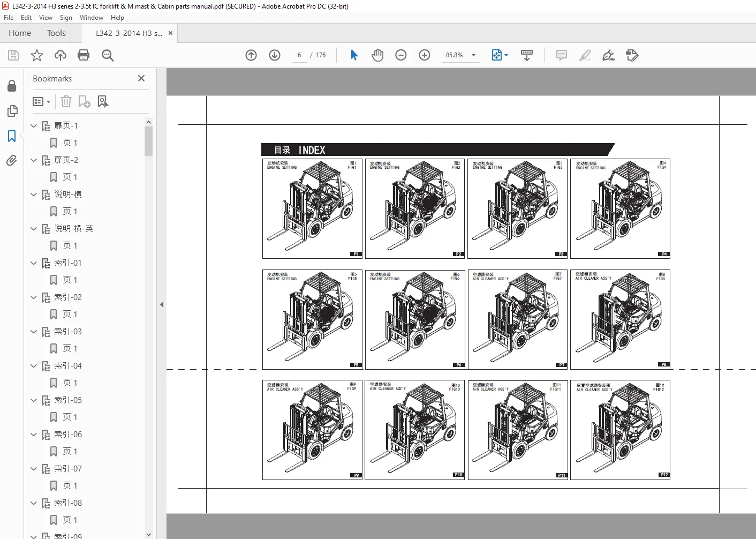Select 页 1 under 扉页-1

point(70,143)
